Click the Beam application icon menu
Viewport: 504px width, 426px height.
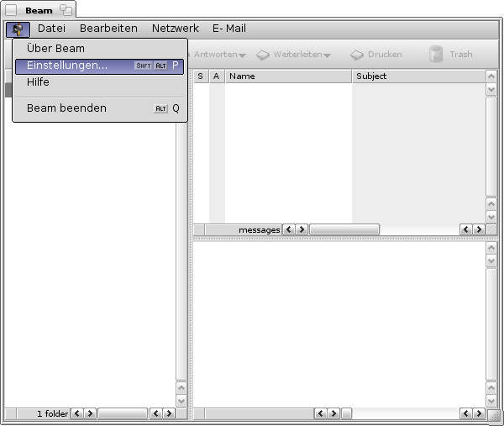point(17,29)
